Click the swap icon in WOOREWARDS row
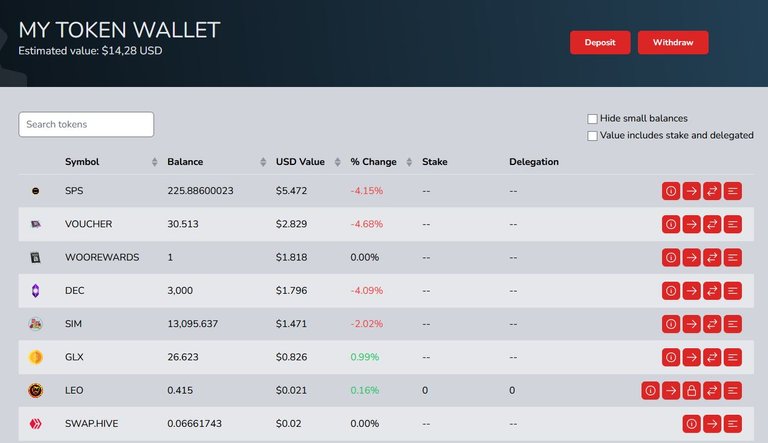The width and height of the screenshot is (768, 443). (712, 258)
